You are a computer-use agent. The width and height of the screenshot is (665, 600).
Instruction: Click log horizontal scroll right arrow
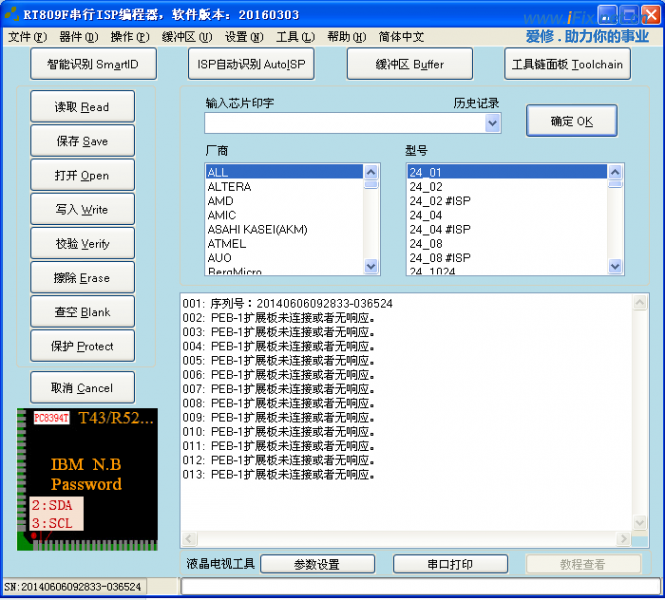pyautogui.click(x=623, y=539)
